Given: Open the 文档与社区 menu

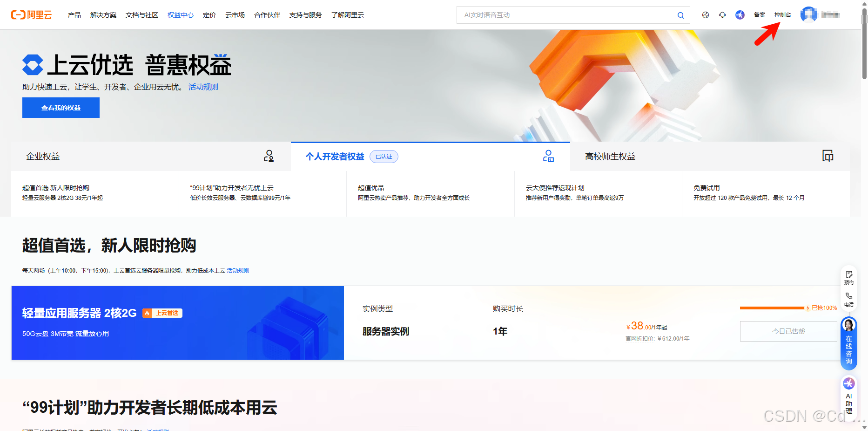Looking at the screenshot, I should (142, 15).
